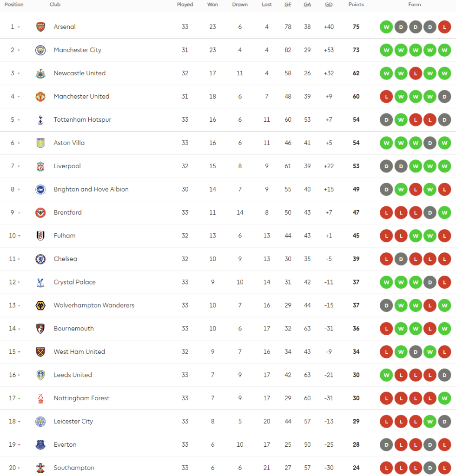456x476 pixels.
Task: Click the Manchester City club badge
Action: tap(40, 50)
